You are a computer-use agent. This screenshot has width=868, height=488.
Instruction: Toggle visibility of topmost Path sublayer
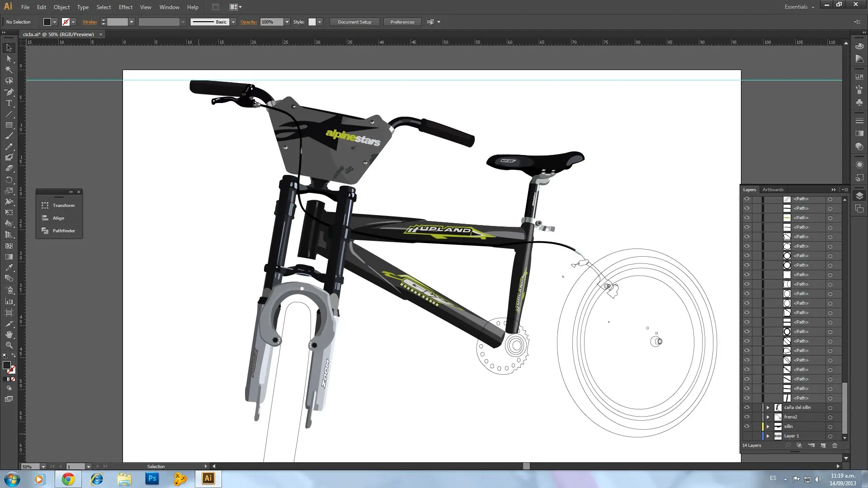click(x=747, y=199)
